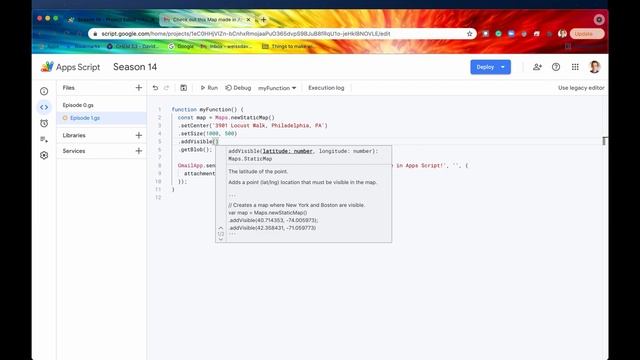This screenshot has width=640, height=360.
Task: Click the .setCenter line of code
Action: [x=253, y=125]
